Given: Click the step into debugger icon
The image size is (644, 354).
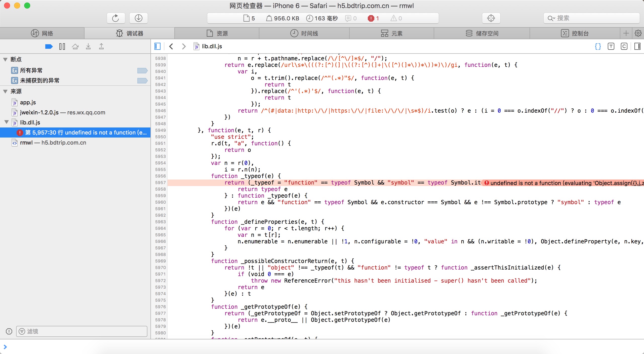Looking at the screenshot, I should 88,47.
